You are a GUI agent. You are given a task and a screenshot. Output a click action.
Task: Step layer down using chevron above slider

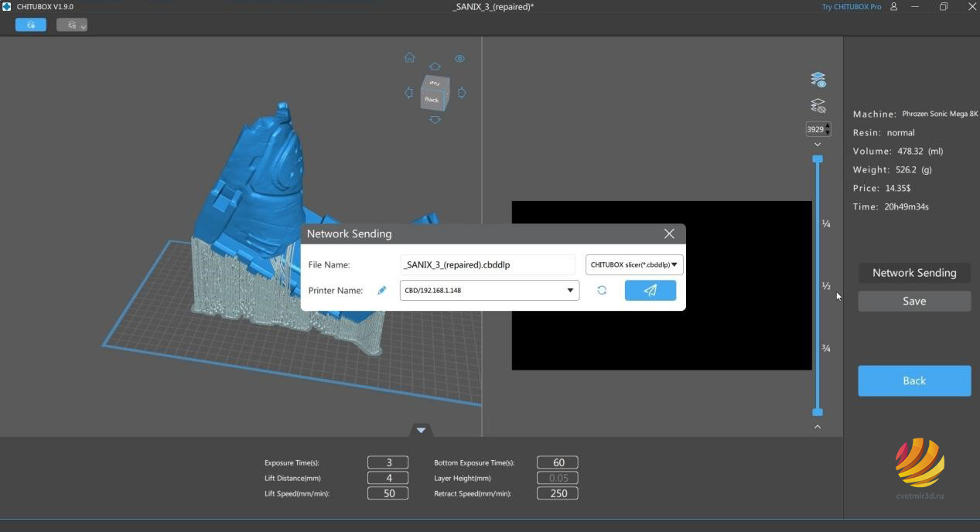click(818, 145)
